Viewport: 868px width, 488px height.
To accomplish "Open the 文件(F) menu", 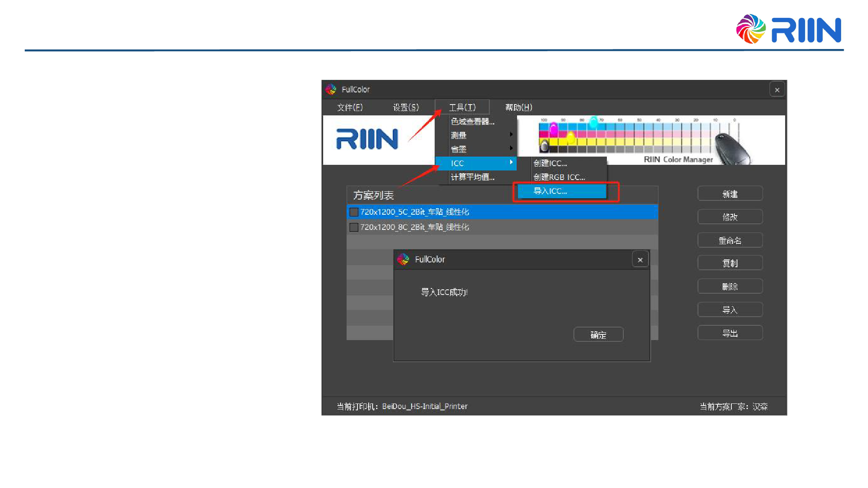I will click(x=350, y=107).
